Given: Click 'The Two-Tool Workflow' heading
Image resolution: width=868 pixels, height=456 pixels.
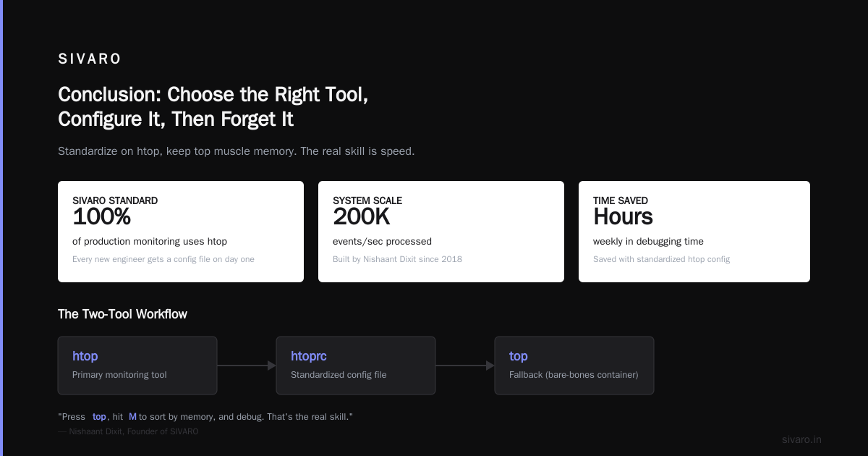Looking at the screenshot, I should click(122, 314).
